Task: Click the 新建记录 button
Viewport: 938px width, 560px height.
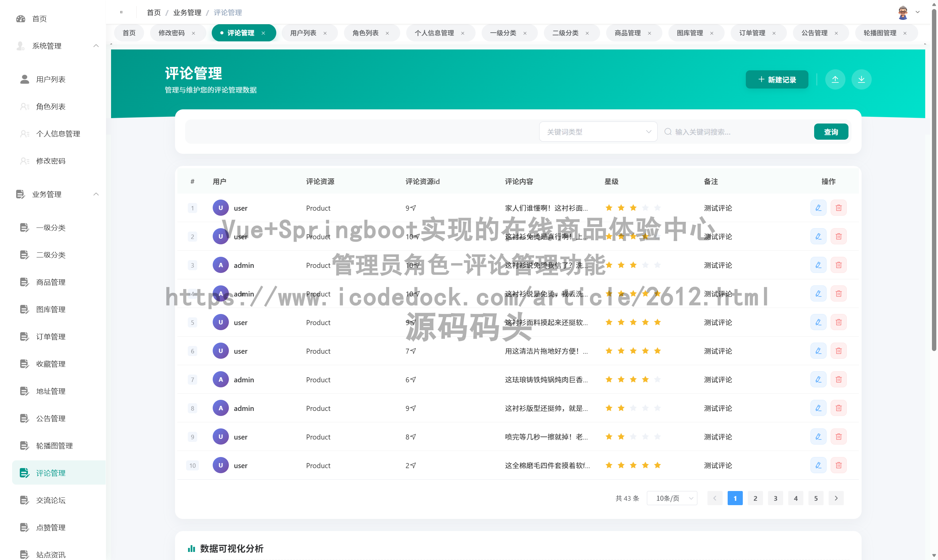Action: pos(776,79)
